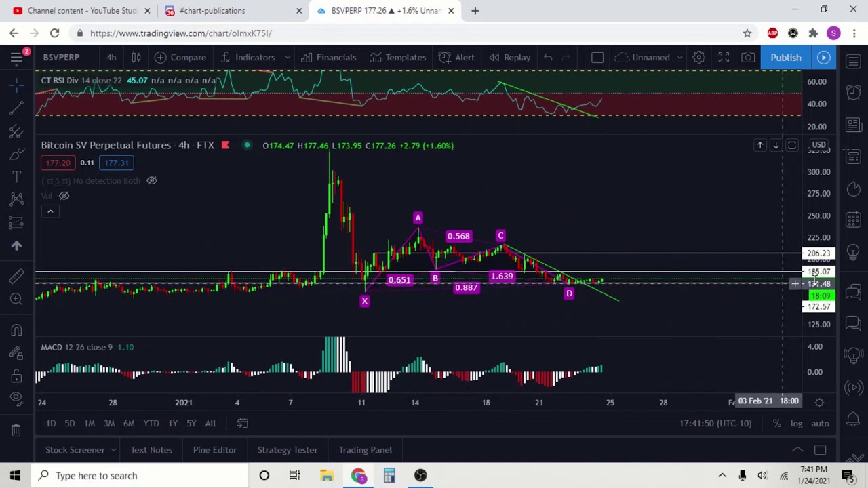The height and width of the screenshot is (488, 868).
Task: Click the Publish button
Action: (x=785, y=58)
